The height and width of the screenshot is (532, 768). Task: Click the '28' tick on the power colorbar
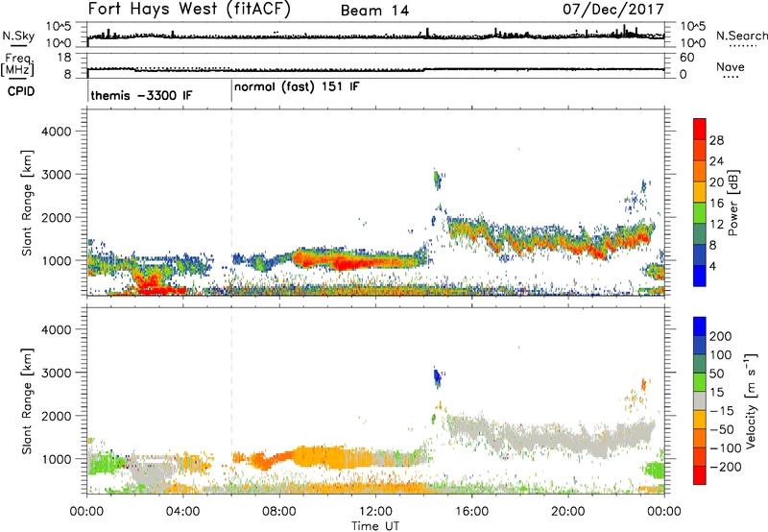coord(716,140)
